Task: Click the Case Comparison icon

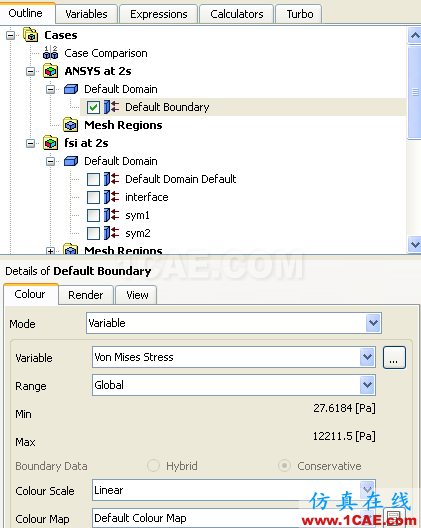Action: [51, 53]
